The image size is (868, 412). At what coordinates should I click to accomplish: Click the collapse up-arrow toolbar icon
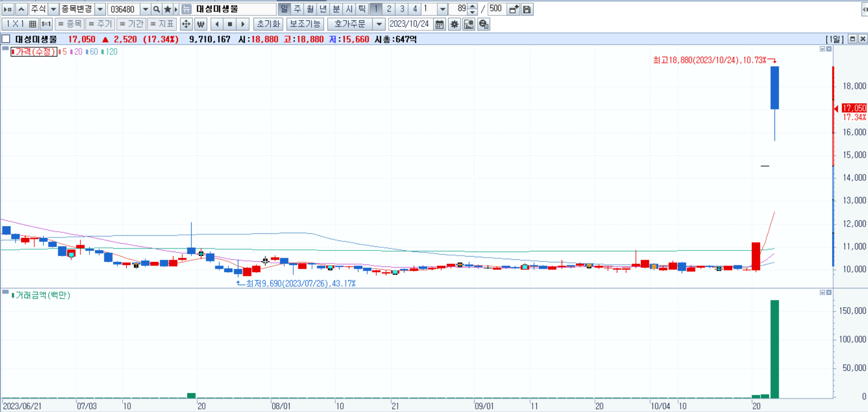coord(21,9)
